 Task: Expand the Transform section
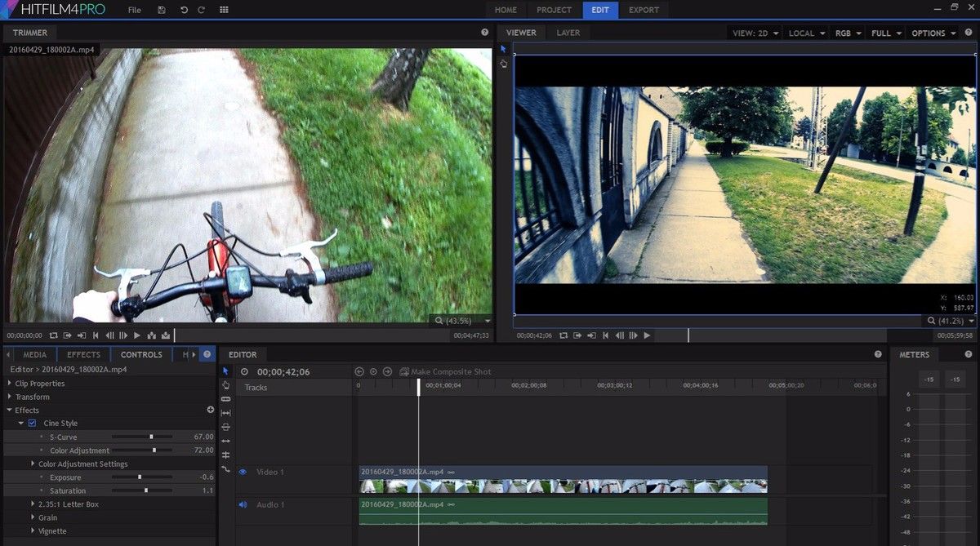[x=10, y=397]
